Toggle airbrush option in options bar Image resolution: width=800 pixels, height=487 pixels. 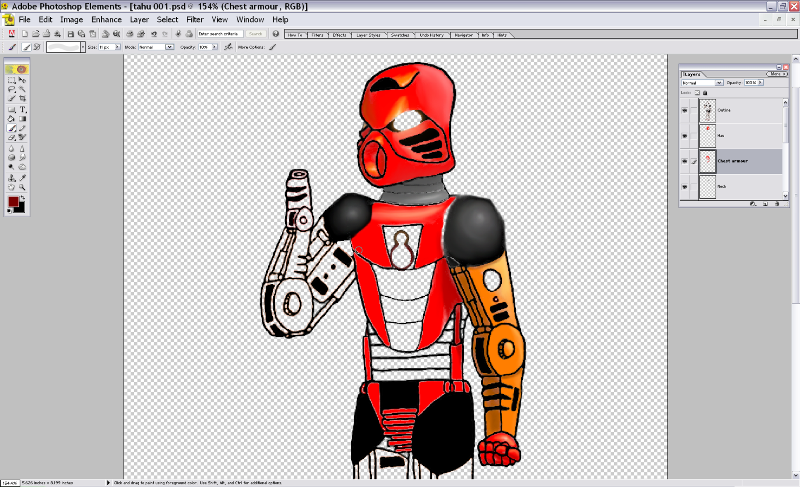click(228, 47)
